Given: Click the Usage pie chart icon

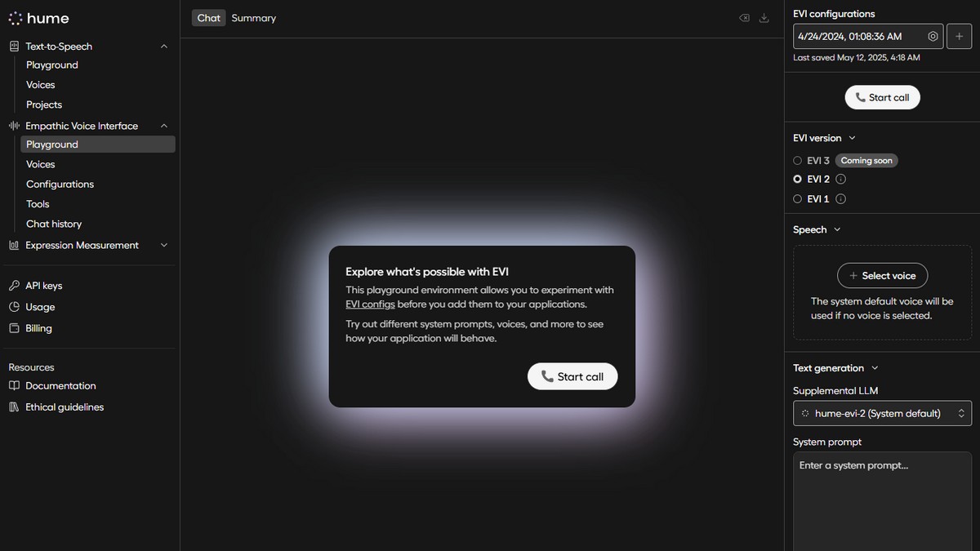Looking at the screenshot, I should (x=14, y=307).
